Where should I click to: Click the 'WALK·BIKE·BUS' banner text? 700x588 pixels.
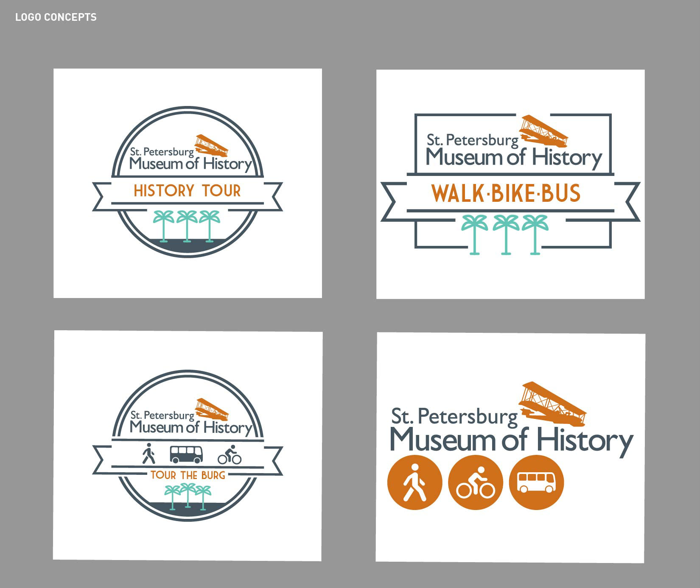click(x=506, y=193)
